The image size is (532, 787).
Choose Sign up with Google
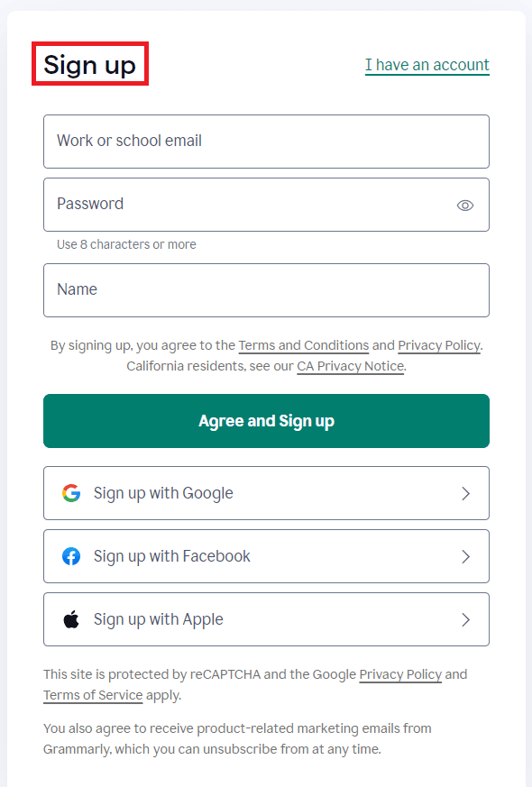(x=266, y=493)
